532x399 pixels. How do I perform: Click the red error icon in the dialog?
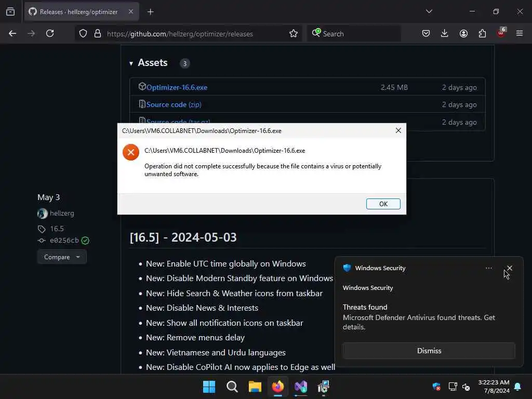coord(130,152)
